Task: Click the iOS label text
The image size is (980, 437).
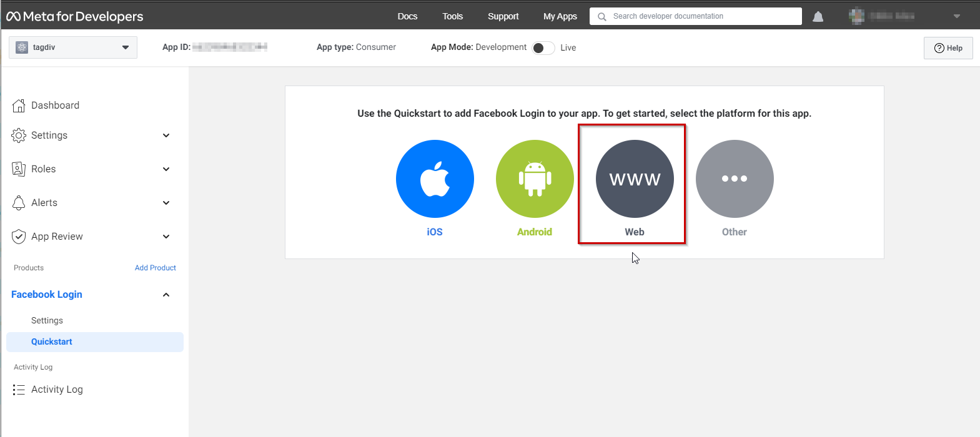Action: point(435,232)
